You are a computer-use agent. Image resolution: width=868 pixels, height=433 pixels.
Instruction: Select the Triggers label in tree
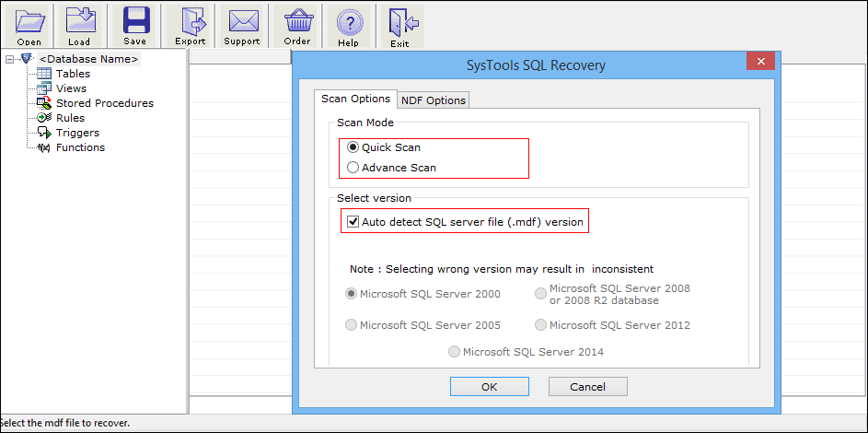(x=77, y=133)
